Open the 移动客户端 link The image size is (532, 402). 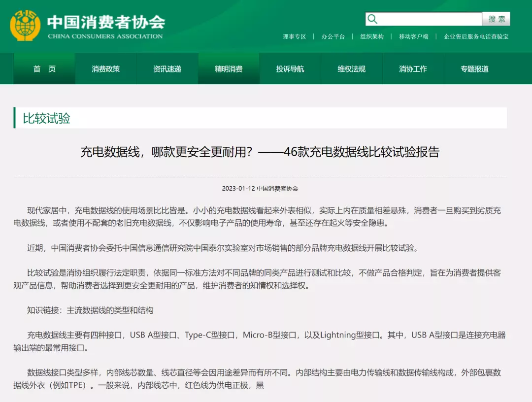pos(413,36)
